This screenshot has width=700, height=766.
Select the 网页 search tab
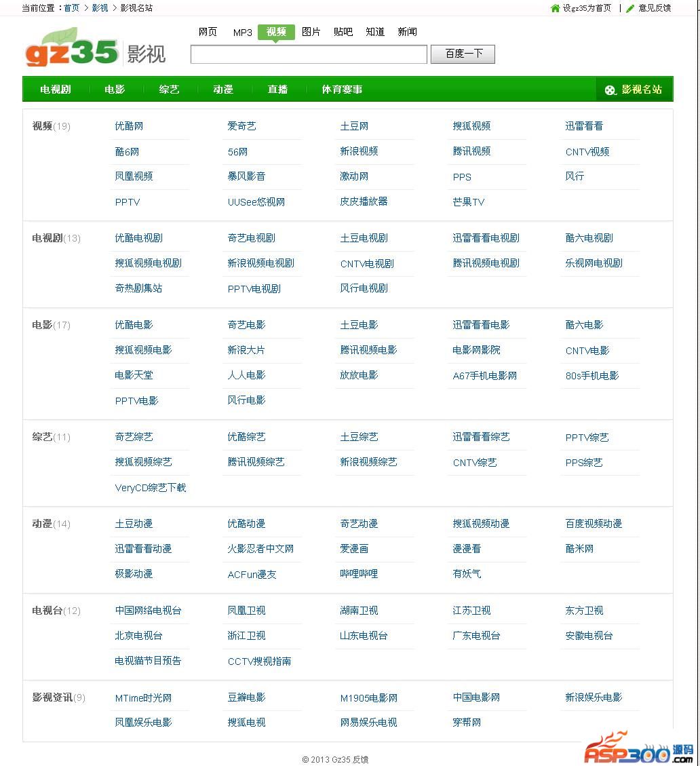pyautogui.click(x=208, y=32)
